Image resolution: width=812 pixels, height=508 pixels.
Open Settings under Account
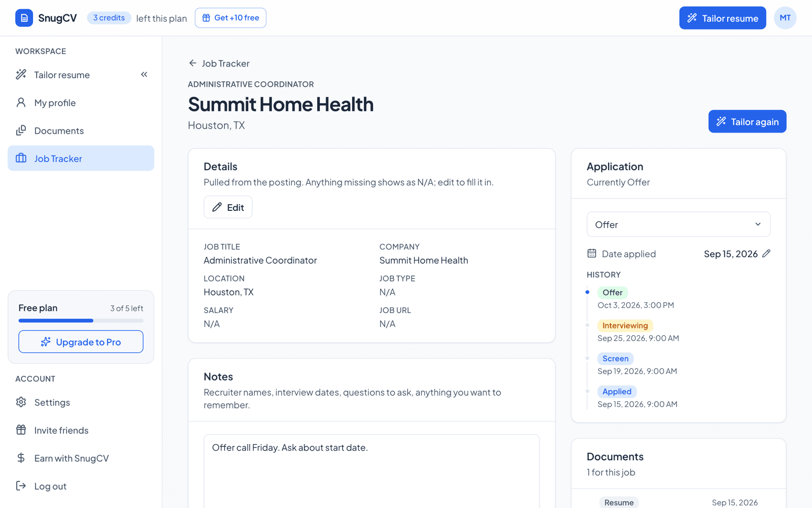[x=81, y=402]
